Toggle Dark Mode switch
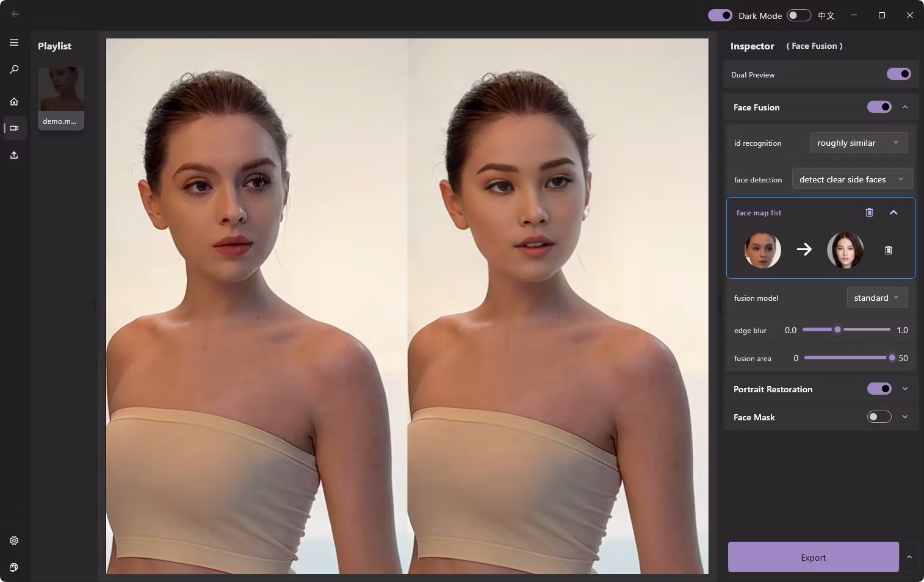 click(720, 15)
